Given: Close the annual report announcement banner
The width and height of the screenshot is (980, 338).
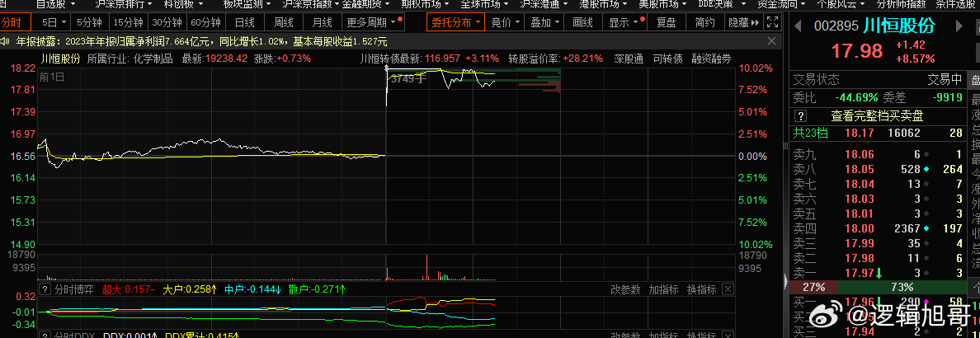Looking at the screenshot, I should pyautogui.click(x=772, y=41).
